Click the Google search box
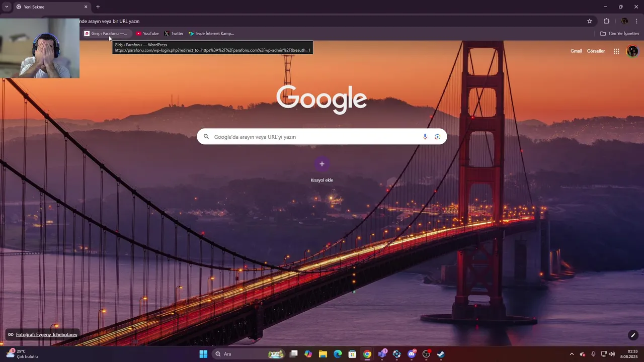644x362 pixels. point(322,137)
